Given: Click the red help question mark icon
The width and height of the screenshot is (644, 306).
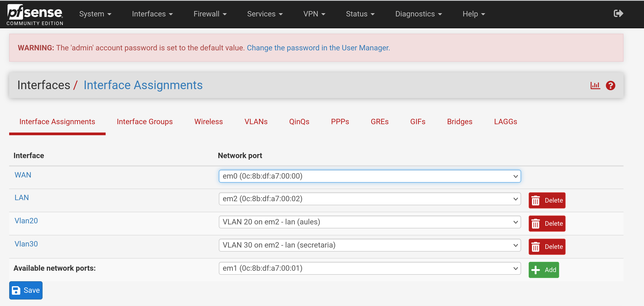Looking at the screenshot, I should (x=611, y=85).
